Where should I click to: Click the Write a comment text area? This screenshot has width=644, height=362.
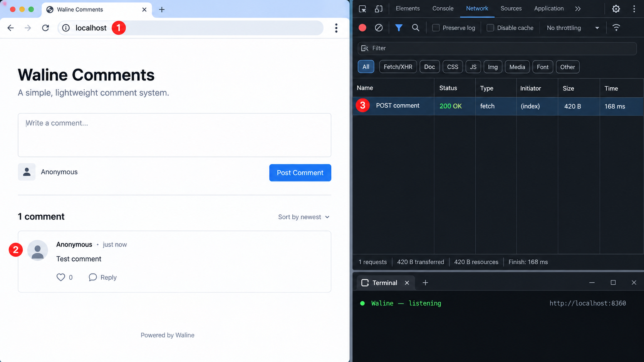(174, 135)
